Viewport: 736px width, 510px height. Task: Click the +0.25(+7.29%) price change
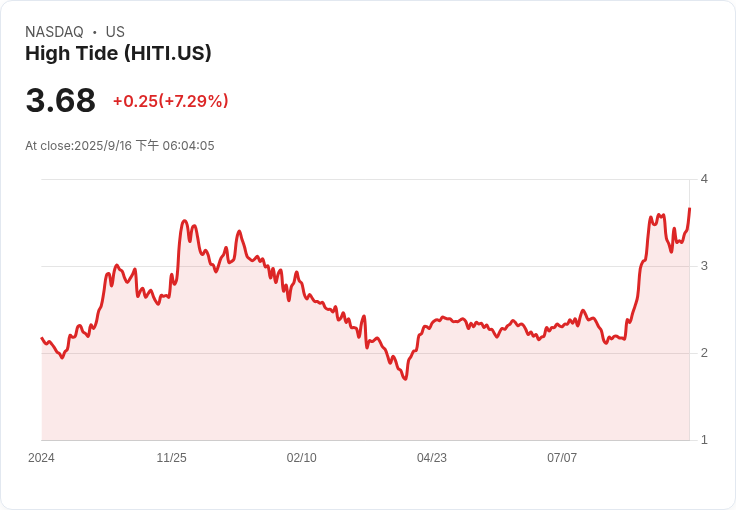click(170, 101)
